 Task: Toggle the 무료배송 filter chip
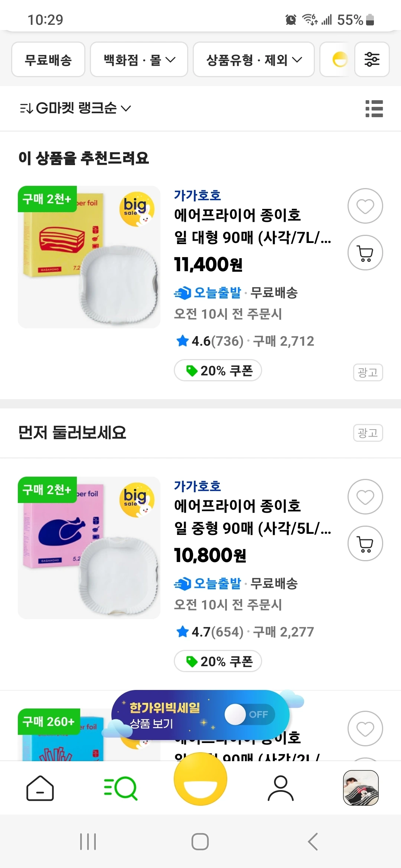(x=48, y=59)
